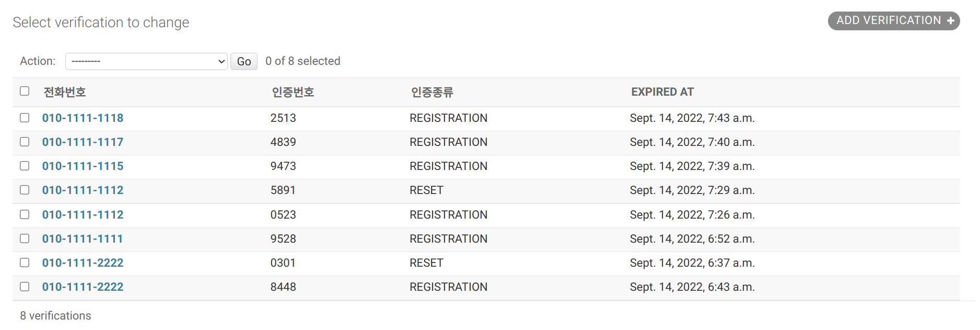
Task: Sort by the 인증종류 column header
Action: 432,92
